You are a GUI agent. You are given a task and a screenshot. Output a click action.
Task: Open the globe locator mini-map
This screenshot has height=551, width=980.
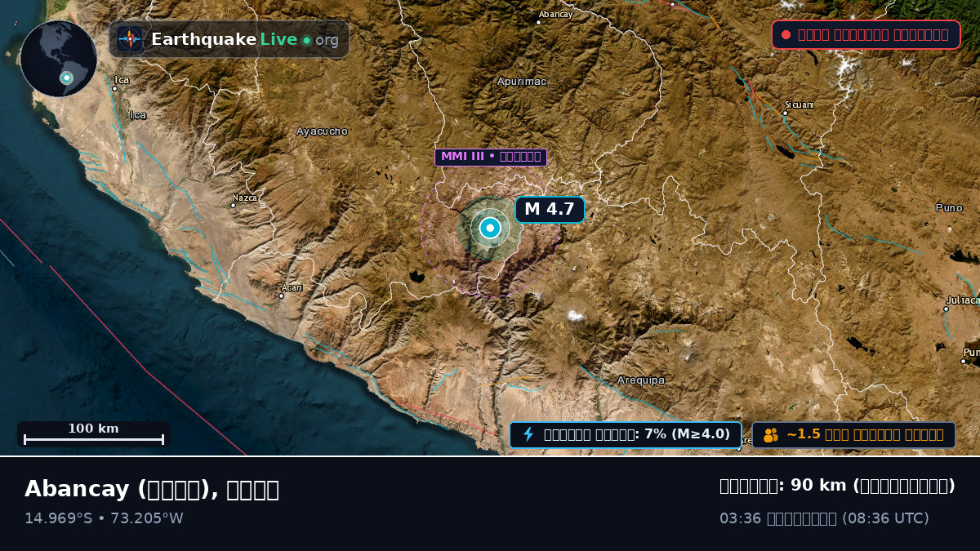pyautogui.click(x=59, y=59)
